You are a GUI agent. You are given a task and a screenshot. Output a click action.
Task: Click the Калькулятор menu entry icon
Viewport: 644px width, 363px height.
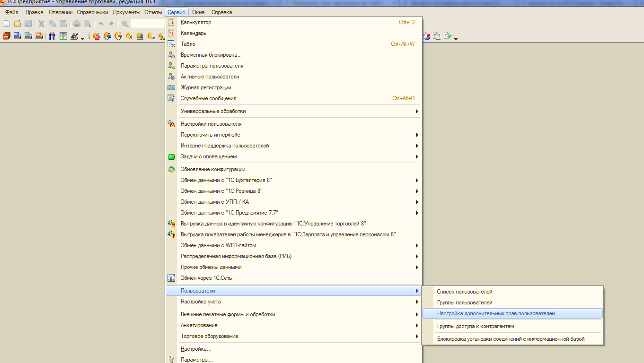click(x=171, y=22)
